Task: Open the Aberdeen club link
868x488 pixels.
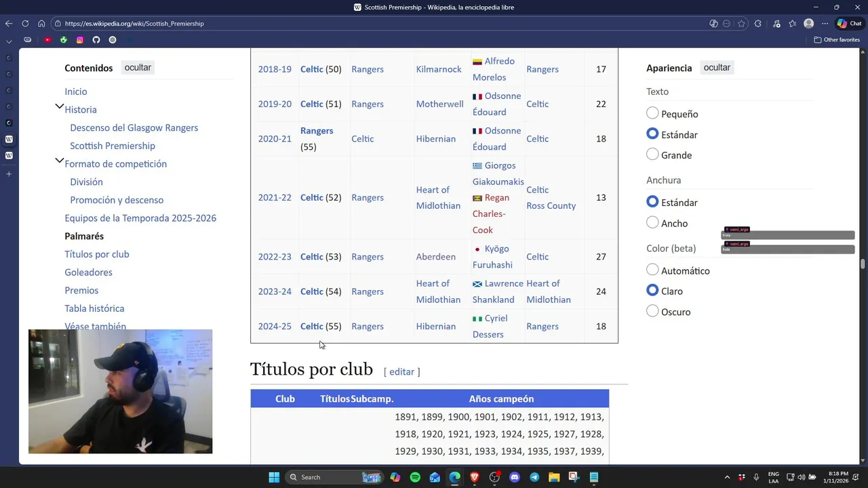Action: pos(436,257)
